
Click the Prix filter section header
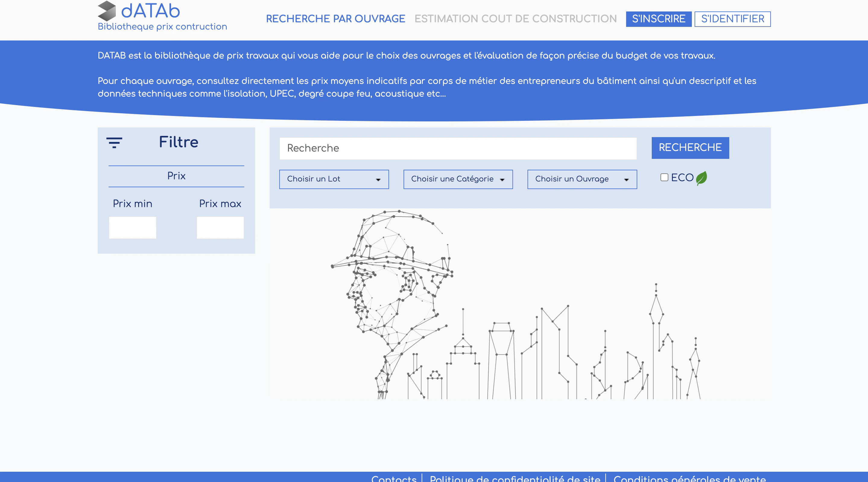(176, 176)
